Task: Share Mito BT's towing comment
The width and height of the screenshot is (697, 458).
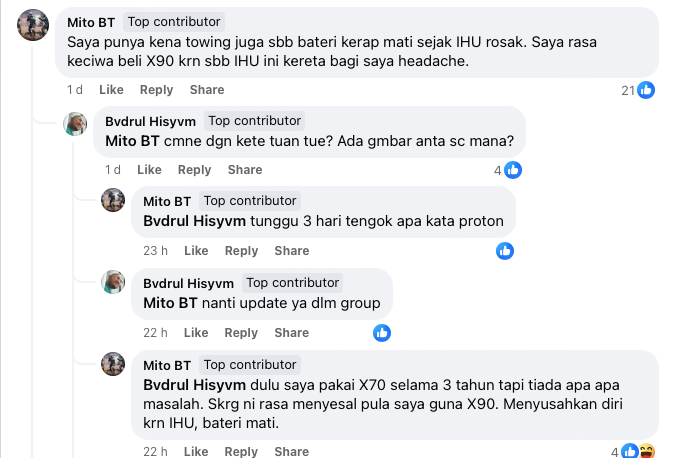Action: click(207, 90)
